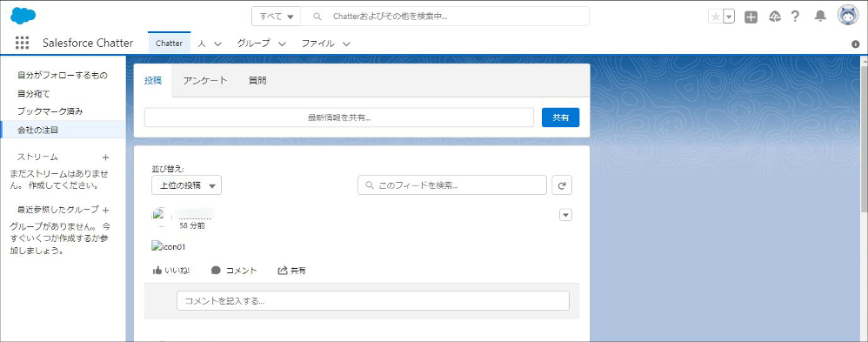Image resolution: width=868 pixels, height=342 pixels.
Task: Switch to the 質問 publisher tab
Action: tap(257, 80)
